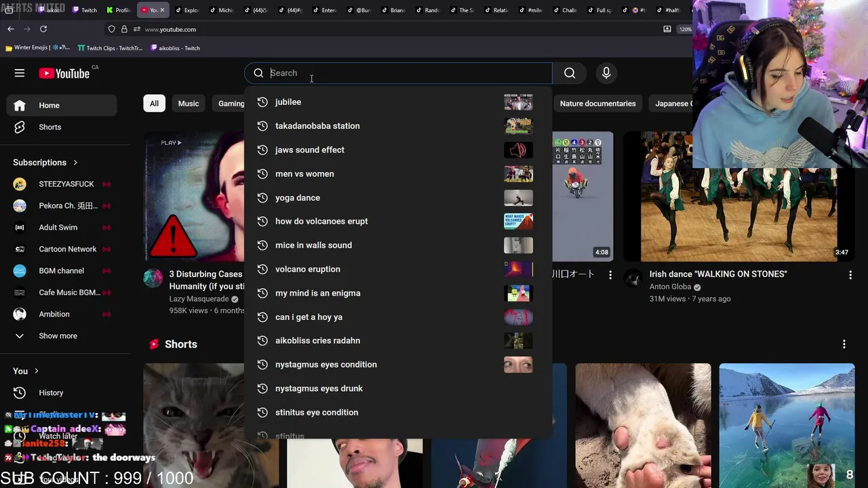
Task: Select the 'All' filter chip
Action: pos(154,104)
